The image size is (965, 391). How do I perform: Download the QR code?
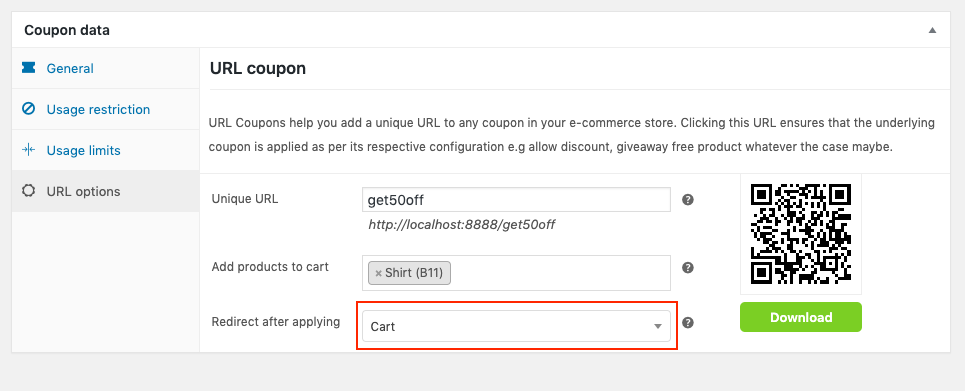tap(801, 317)
